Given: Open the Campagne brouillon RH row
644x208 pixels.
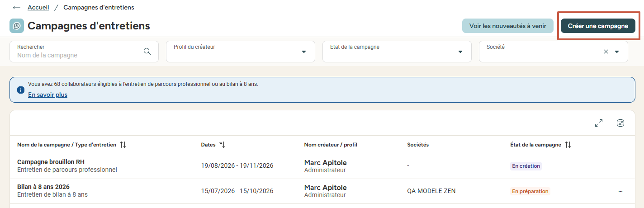Looking at the screenshot, I should (322, 166).
